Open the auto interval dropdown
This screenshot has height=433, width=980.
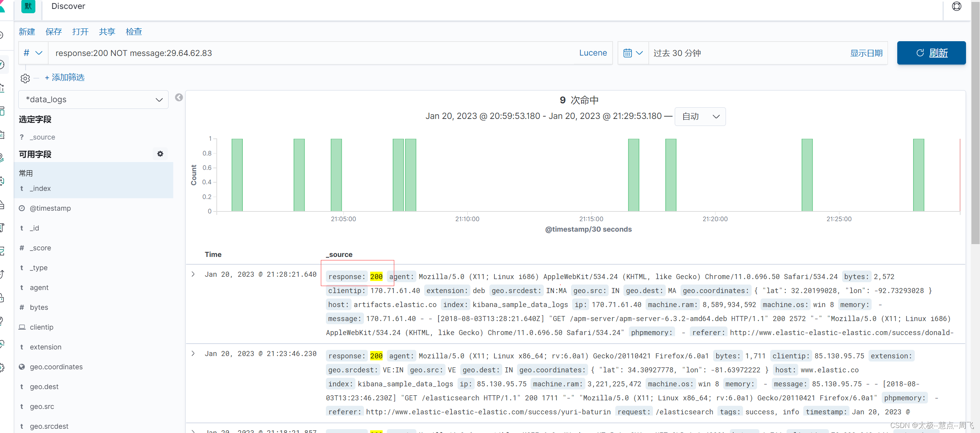pyautogui.click(x=700, y=117)
